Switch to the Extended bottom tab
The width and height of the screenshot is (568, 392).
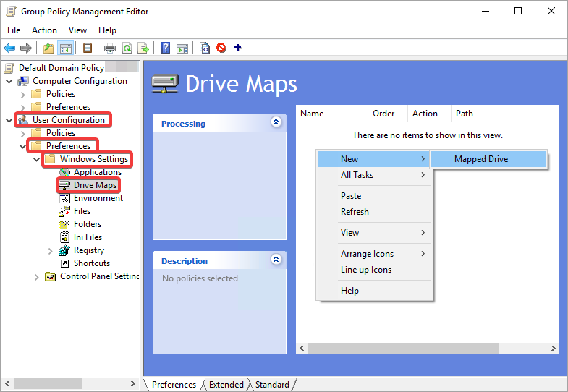pos(226,384)
